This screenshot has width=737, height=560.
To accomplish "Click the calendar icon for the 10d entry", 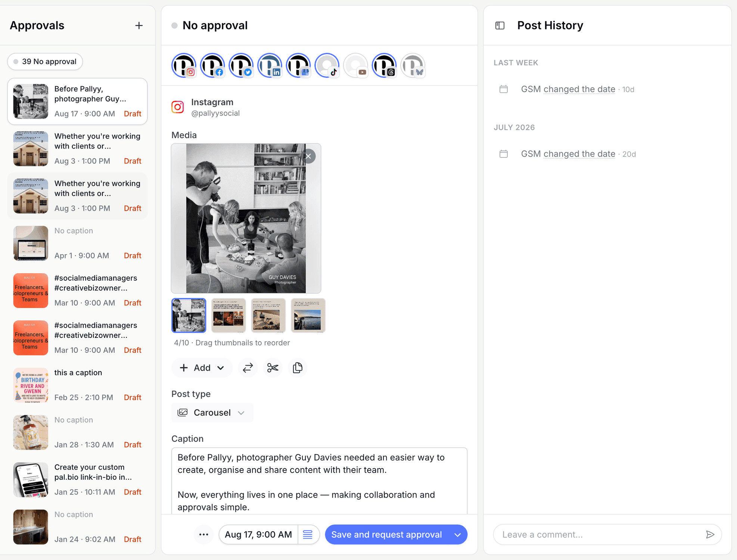I will click(504, 89).
